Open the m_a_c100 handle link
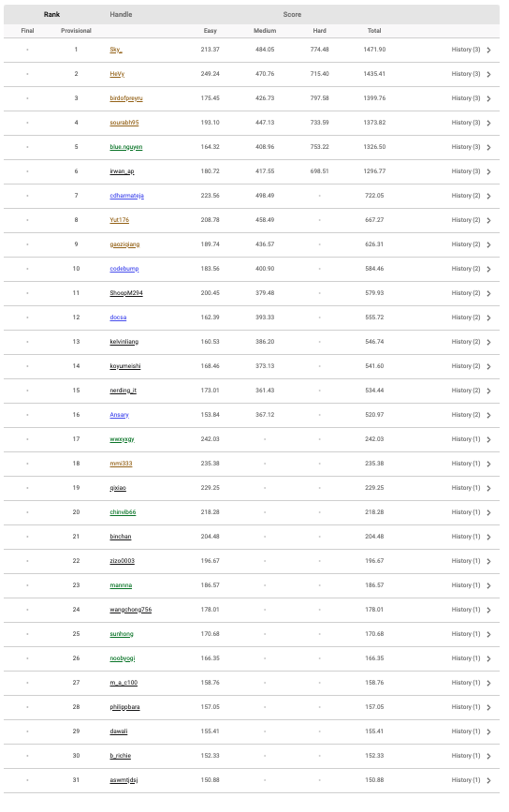This screenshot has width=509, height=812. tap(124, 683)
